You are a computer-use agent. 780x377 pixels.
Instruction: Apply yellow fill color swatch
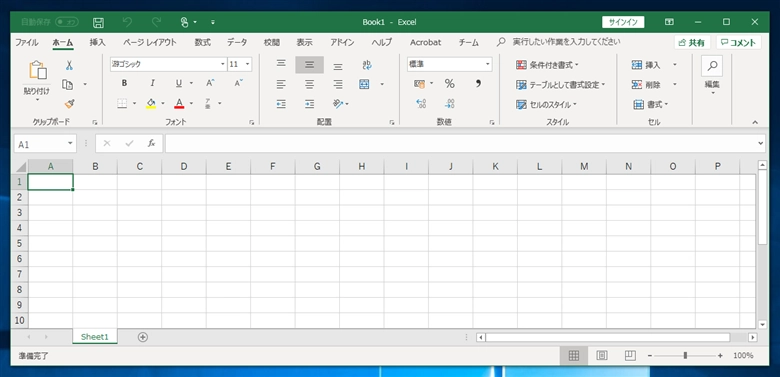(151, 103)
